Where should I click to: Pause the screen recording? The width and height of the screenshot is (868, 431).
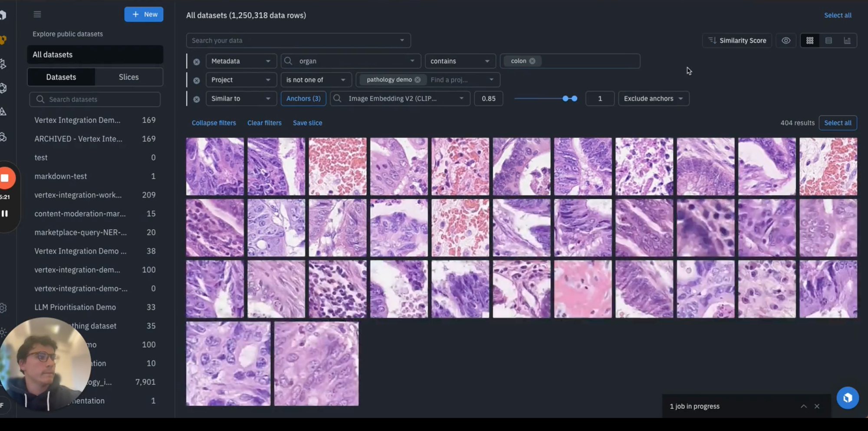[x=5, y=213]
